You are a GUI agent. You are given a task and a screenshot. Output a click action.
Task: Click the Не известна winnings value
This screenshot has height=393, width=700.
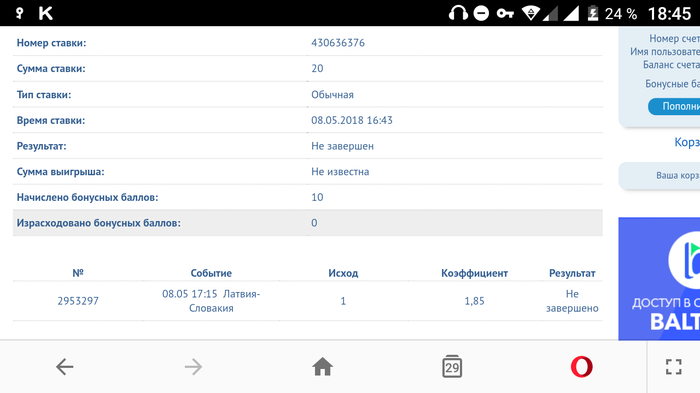tap(340, 172)
